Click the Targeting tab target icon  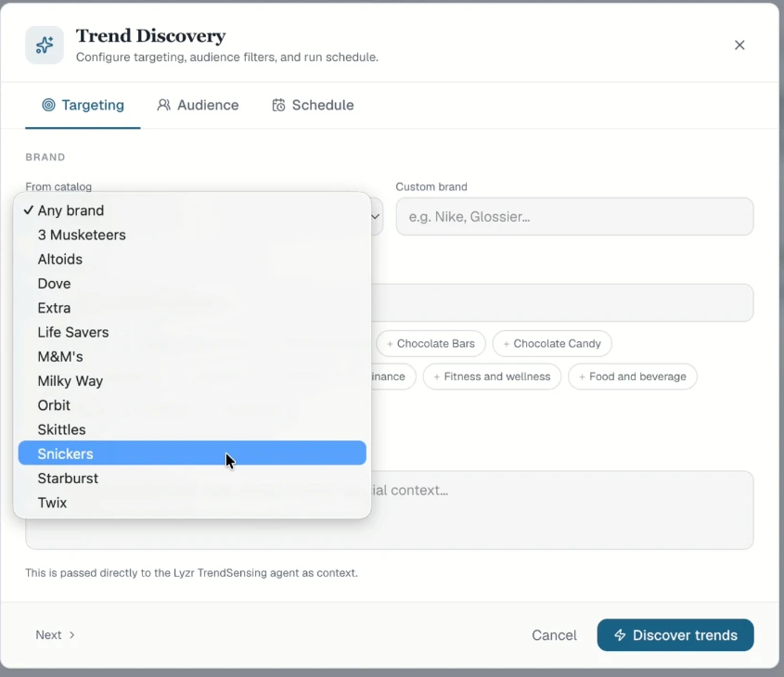point(48,105)
